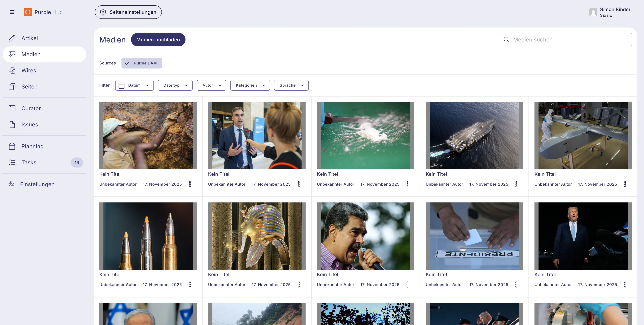The height and width of the screenshot is (325, 644).
Task: Click Medien hochladen button
Action: 158,39
